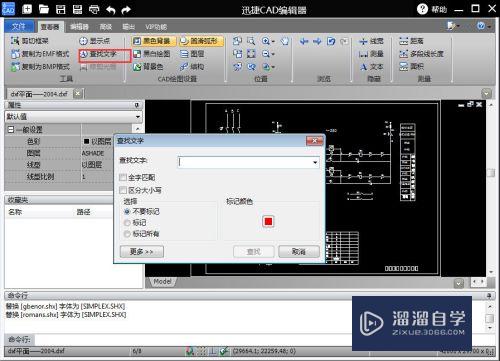Switch to VIP功能 ribbon tab
Viewport: 500px width, 361px height.
point(156,27)
